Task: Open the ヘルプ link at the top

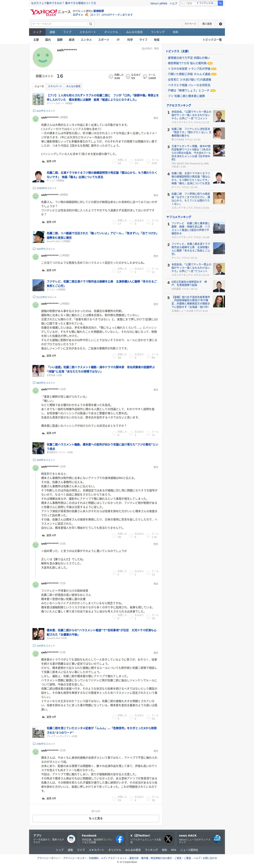Action: [x=173, y=3]
